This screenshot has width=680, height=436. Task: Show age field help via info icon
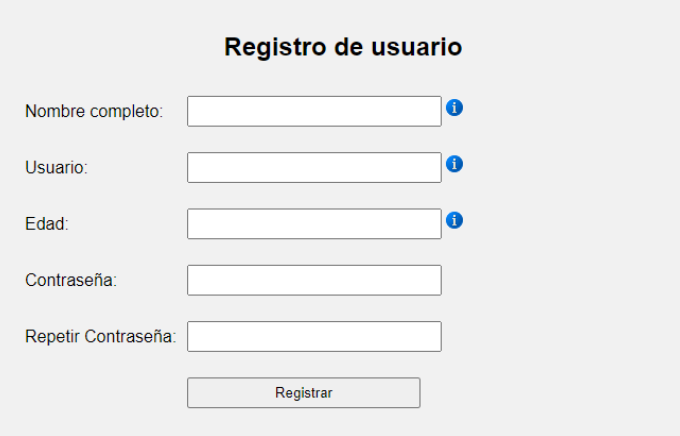pos(454,220)
